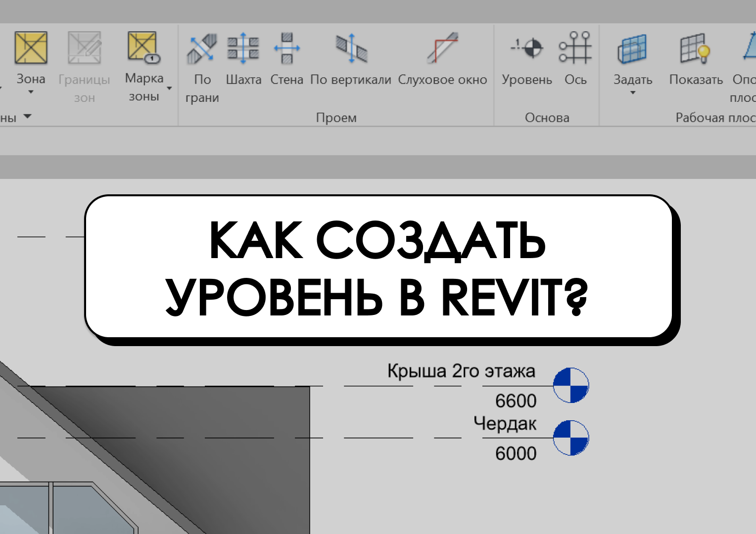Click the Рабочая плоскость panel title

pos(715,118)
